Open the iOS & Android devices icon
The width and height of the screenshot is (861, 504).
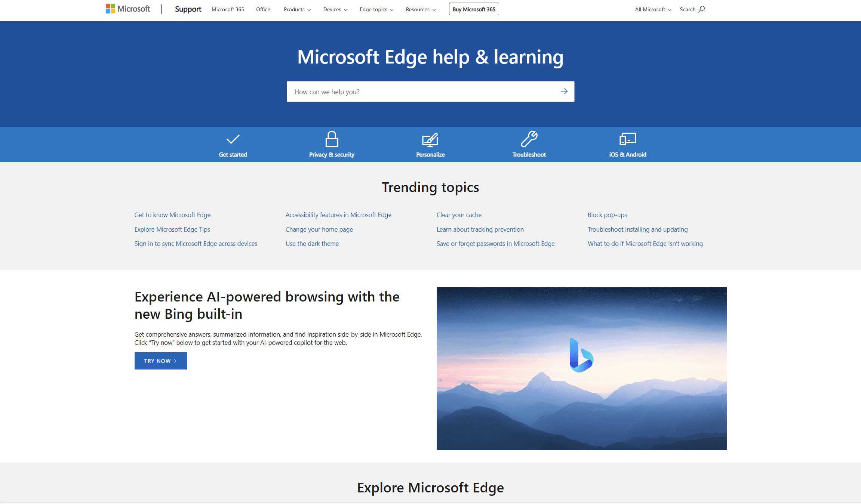tap(628, 139)
